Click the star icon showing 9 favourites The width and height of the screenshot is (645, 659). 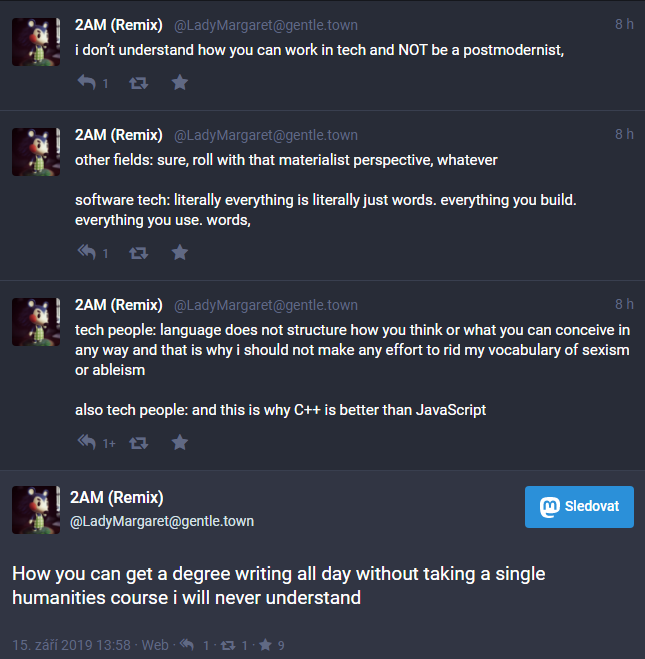[266, 645]
